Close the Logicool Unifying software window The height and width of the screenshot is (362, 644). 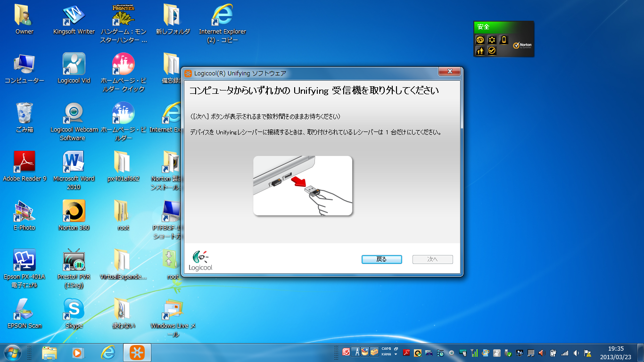tap(449, 71)
